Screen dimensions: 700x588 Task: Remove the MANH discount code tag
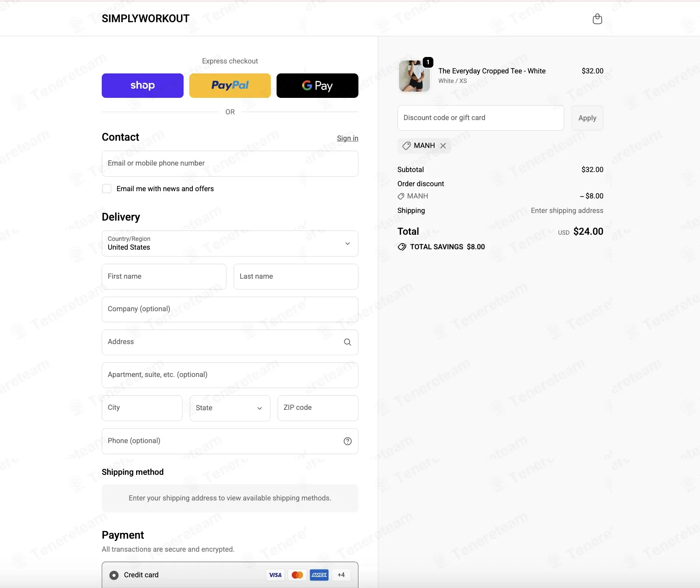click(x=443, y=146)
